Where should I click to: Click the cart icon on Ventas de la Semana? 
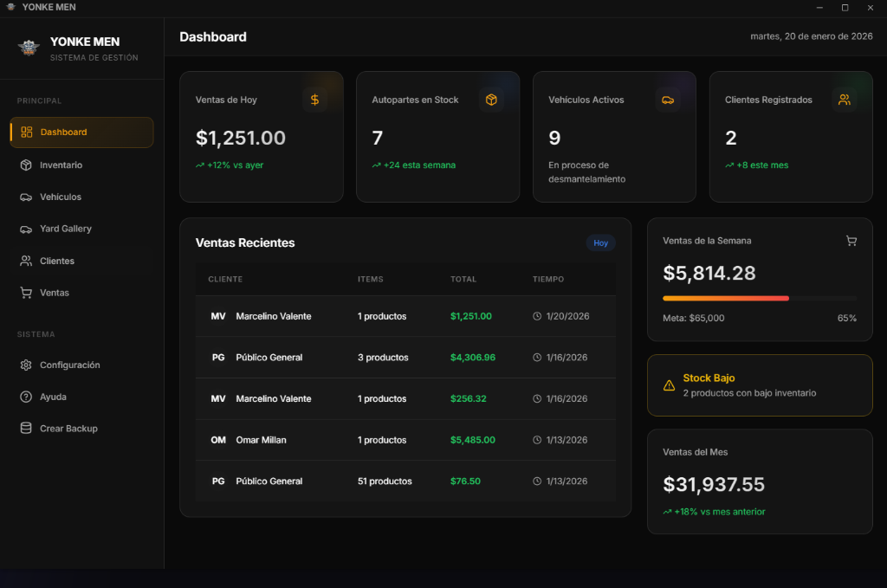pyautogui.click(x=851, y=241)
